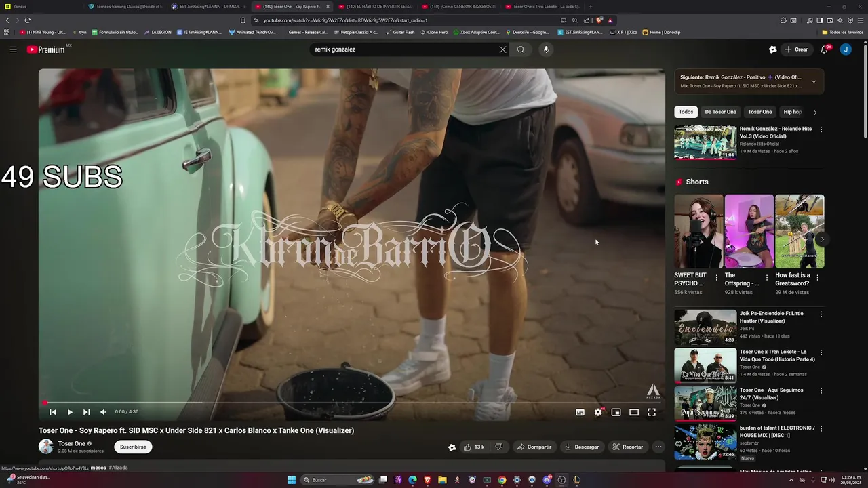Open options for the Jeik Ps-Enciendelo video
The width and height of the screenshot is (868, 488).
click(x=821, y=314)
